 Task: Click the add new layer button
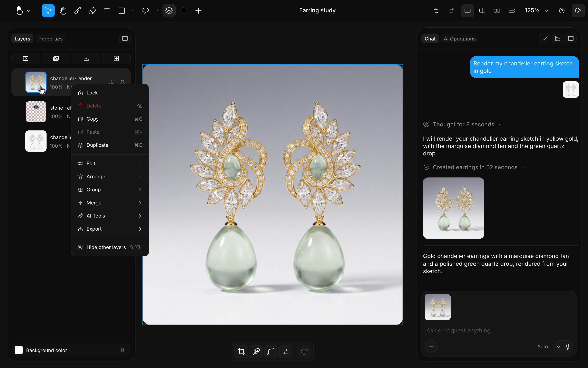coord(116,58)
